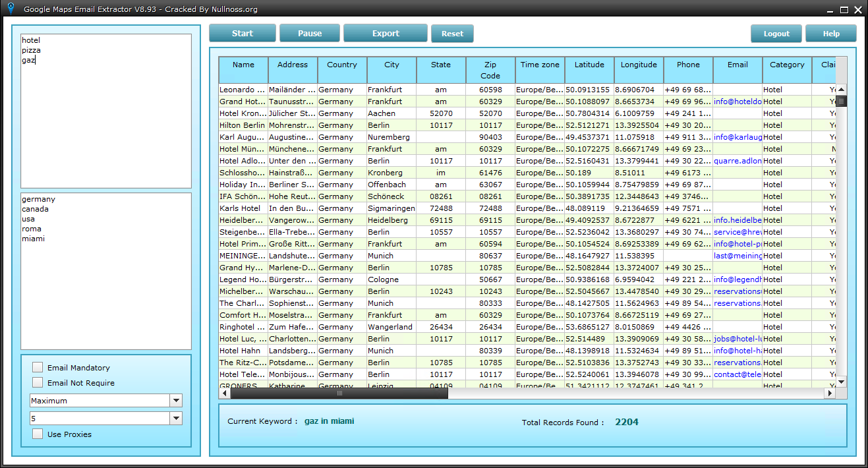The height and width of the screenshot is (468, 868).
Task: Select the Wangerland city cell
Action: click(391, 327)
